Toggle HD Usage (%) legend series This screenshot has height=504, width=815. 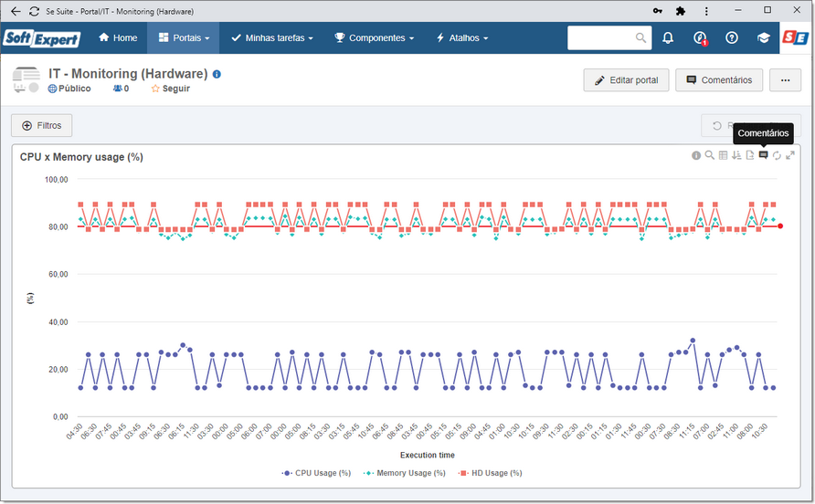[490, 473]
